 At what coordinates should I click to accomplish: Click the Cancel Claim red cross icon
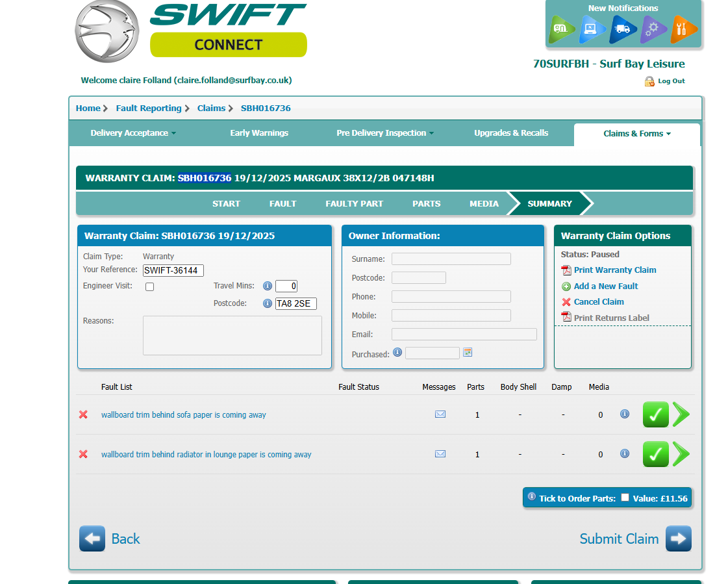pos(566,302)
